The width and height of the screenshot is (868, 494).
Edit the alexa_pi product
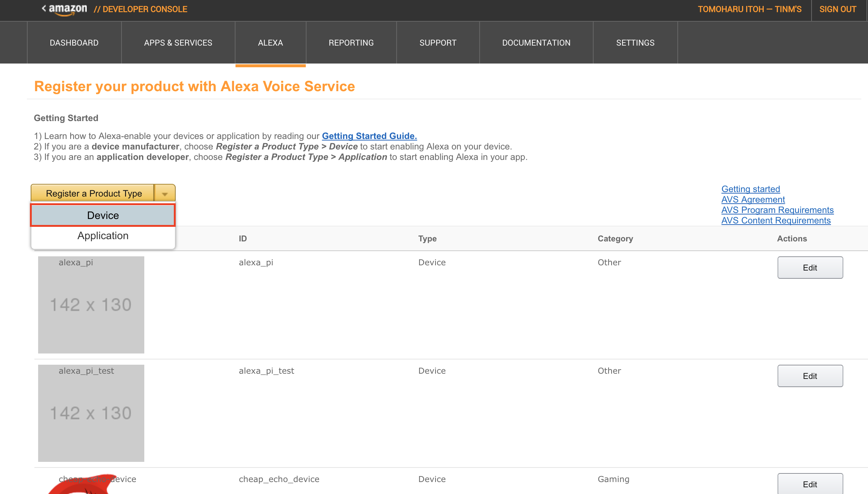(x=810, y=268)
